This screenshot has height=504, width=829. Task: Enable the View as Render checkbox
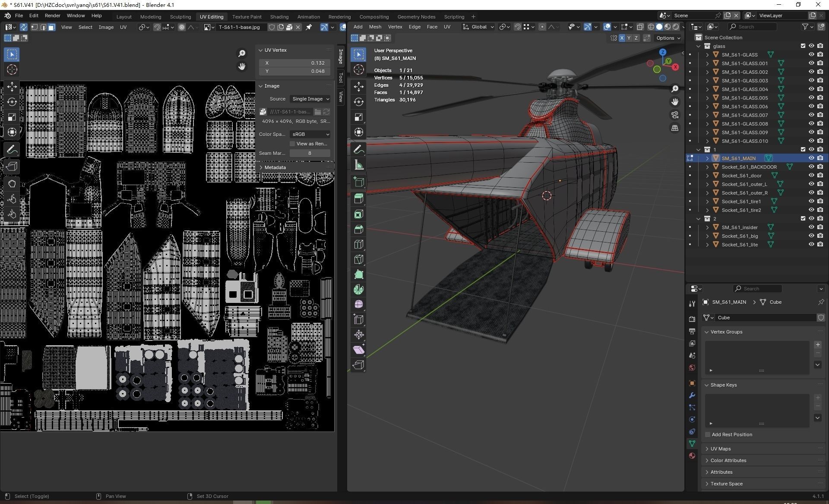[x=292, y=144]
